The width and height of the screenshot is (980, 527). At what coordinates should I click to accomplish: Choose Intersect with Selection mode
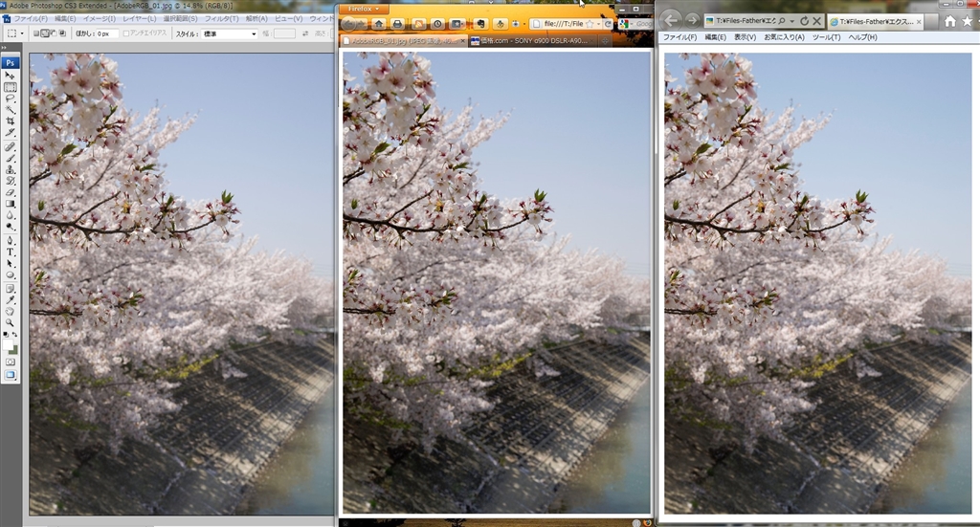click(x=62, y=33)
